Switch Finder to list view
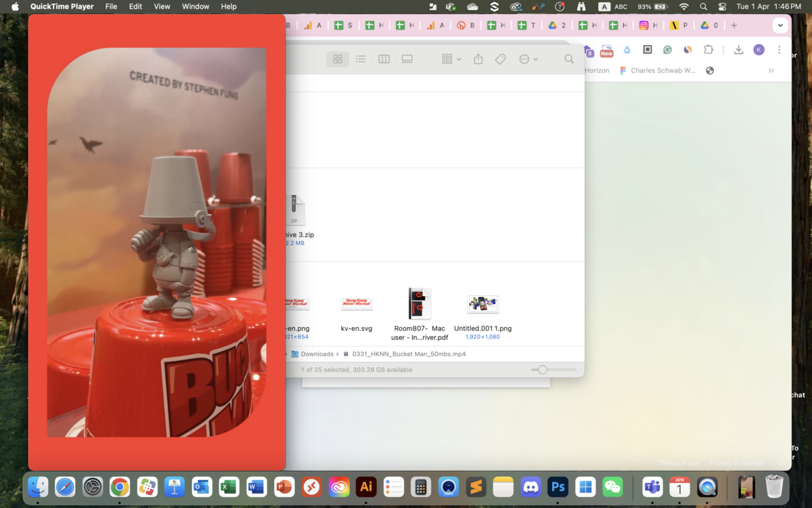 (x=361, y=59)
